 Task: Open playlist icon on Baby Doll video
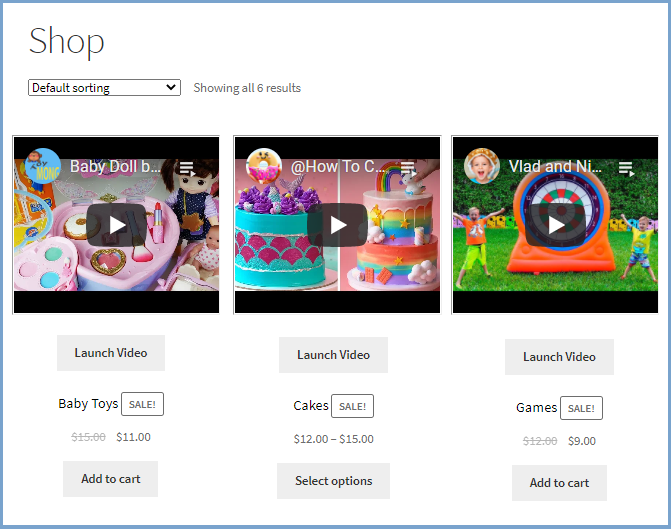point(187,168)
